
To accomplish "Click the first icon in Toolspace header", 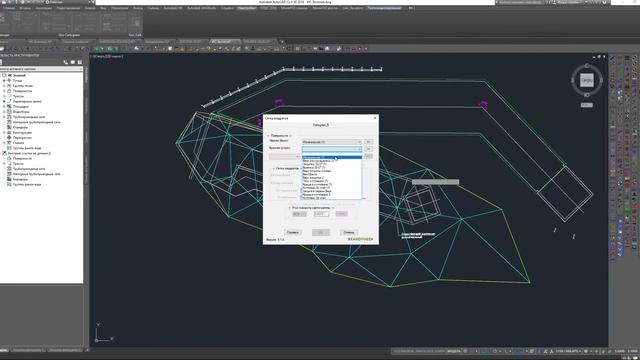I will (66, 62).
